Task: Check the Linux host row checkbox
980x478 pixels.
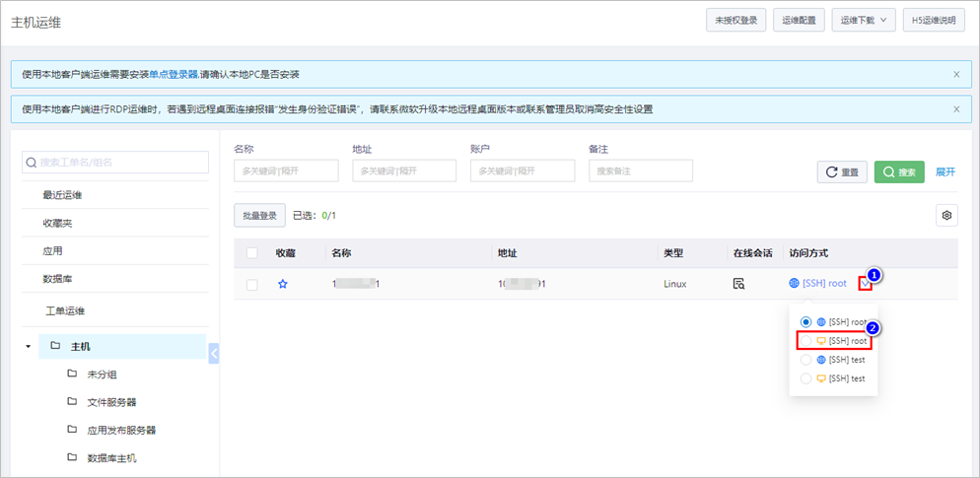Action: pos(252,284)
